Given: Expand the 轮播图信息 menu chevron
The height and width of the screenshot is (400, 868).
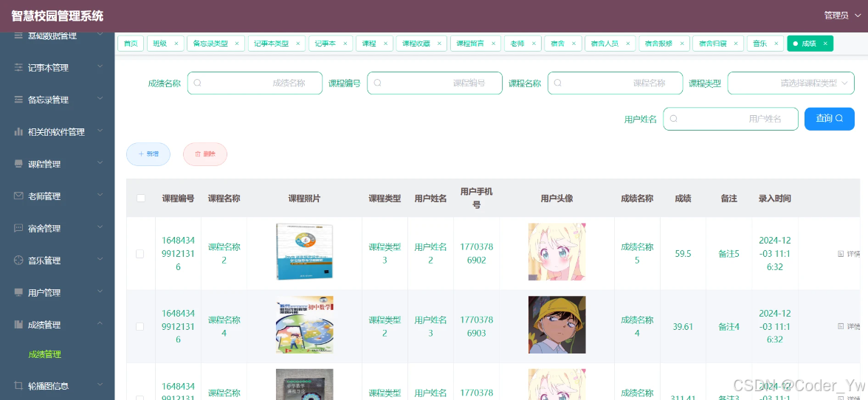Looking at the screenshot, I should (100, 385).
